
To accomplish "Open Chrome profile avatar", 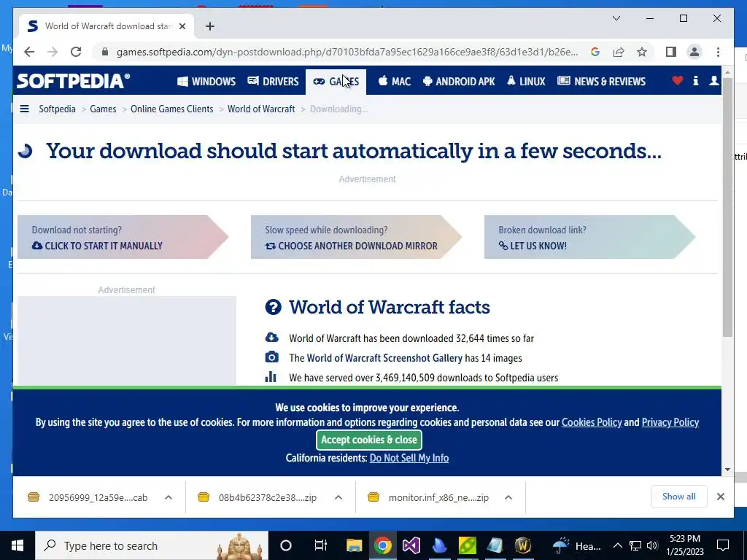I will tap(694, 52).
